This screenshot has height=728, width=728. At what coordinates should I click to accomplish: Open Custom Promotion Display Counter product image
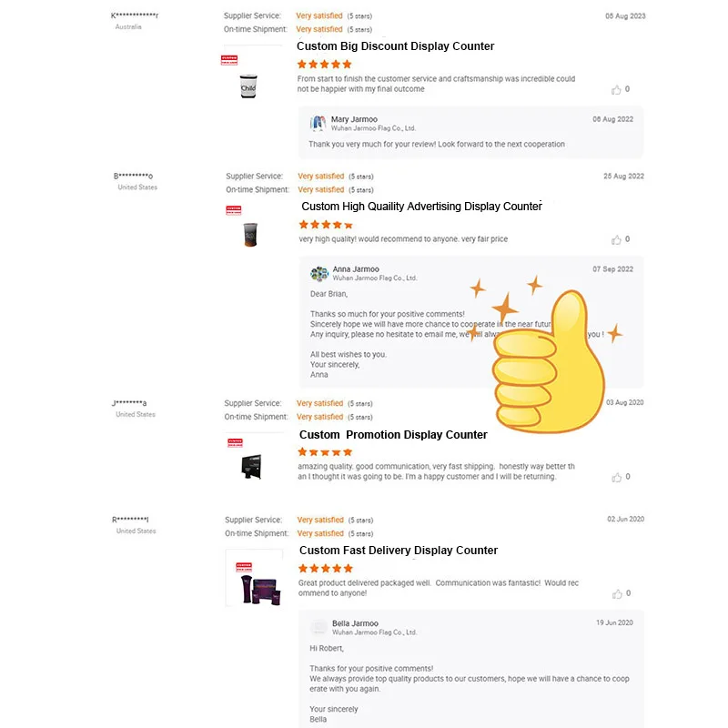point(249,465)
